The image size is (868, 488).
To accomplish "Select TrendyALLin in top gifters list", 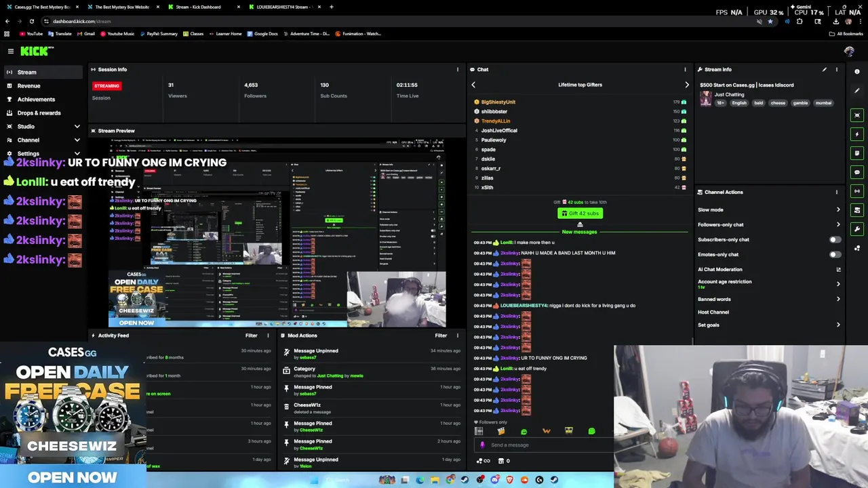I will pyautogui.click(x=496, y=121).
